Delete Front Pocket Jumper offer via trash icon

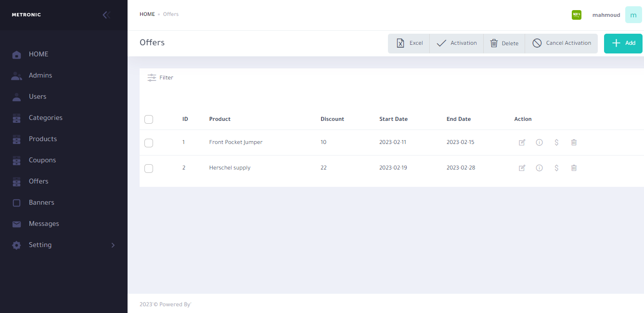[574, 143]
